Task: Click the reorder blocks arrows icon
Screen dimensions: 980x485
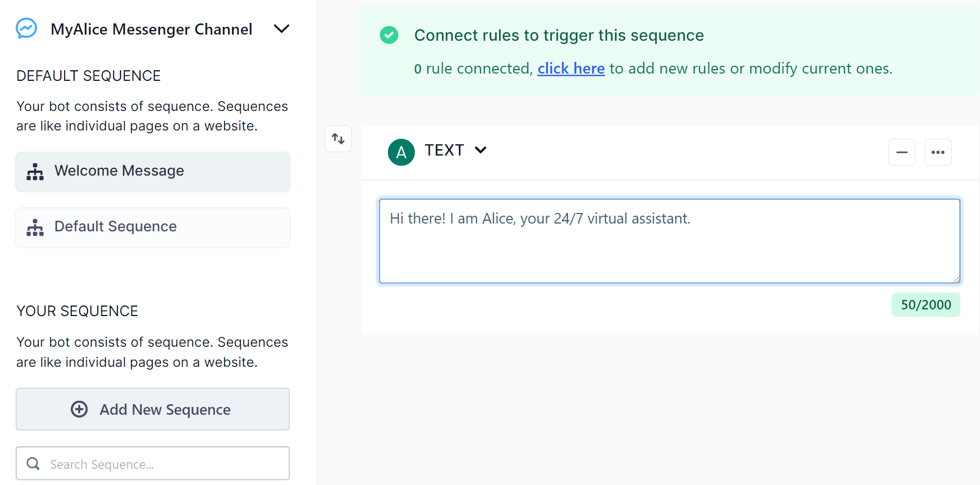Action: point(338,139)
